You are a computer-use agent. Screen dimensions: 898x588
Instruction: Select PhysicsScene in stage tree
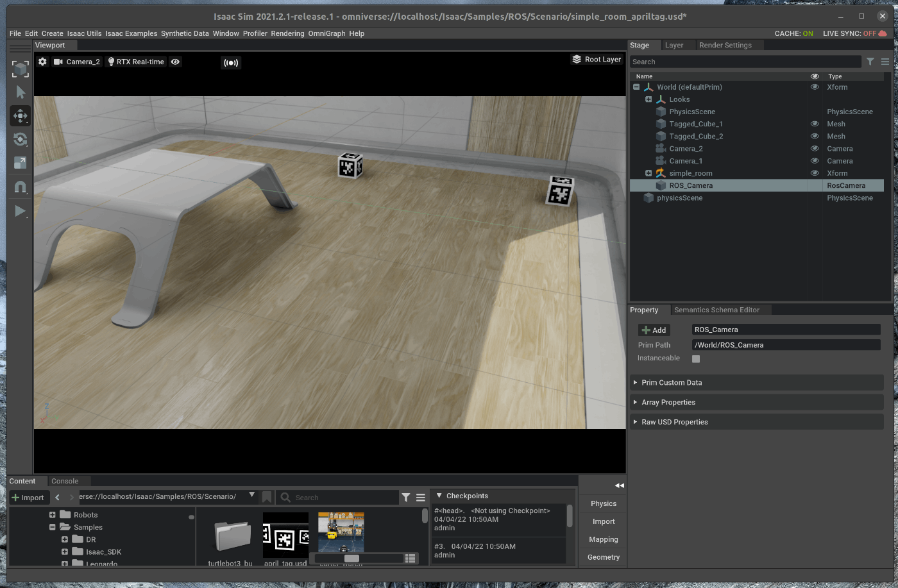coord(692,112)
